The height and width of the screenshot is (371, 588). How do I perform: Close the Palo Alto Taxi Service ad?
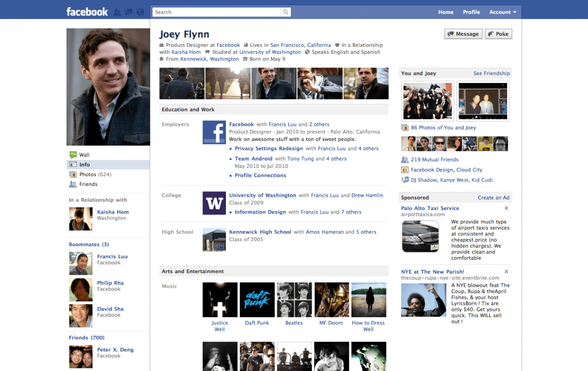tap(506, 209)
